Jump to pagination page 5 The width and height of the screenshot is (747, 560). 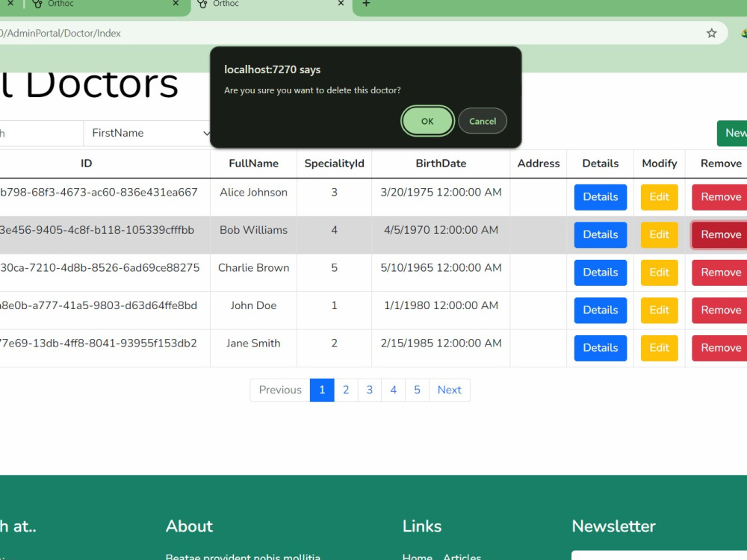click(417, 390)
